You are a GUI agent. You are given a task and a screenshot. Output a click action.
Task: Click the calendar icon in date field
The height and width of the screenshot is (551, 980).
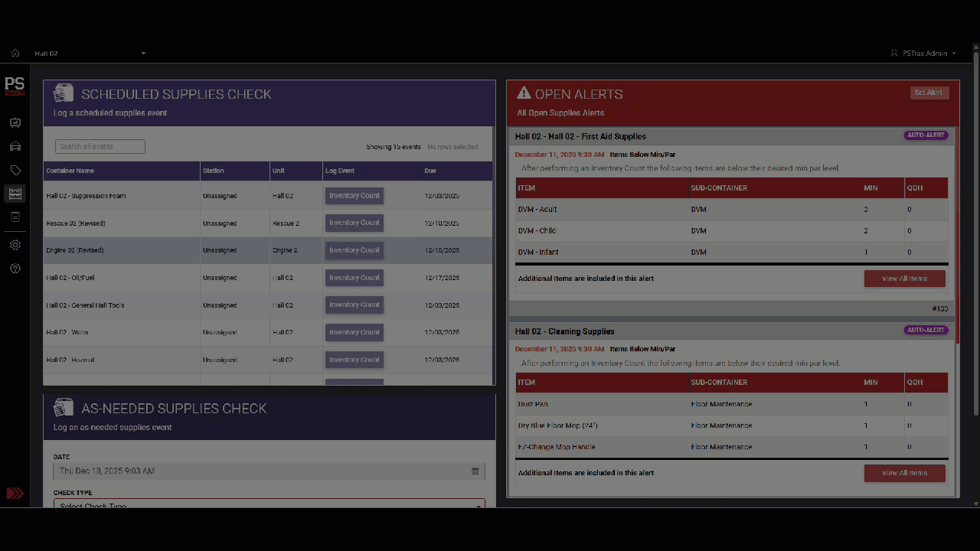(x=475, y=471)
